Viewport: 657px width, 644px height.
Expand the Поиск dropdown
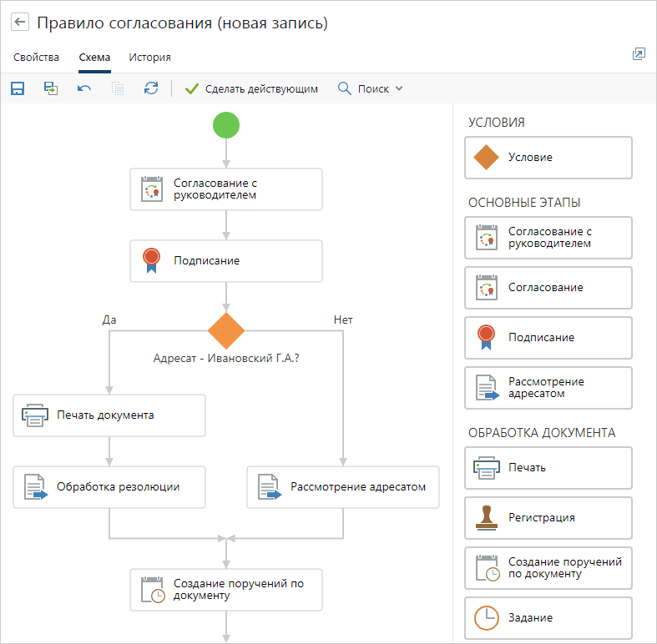point(371,88)
